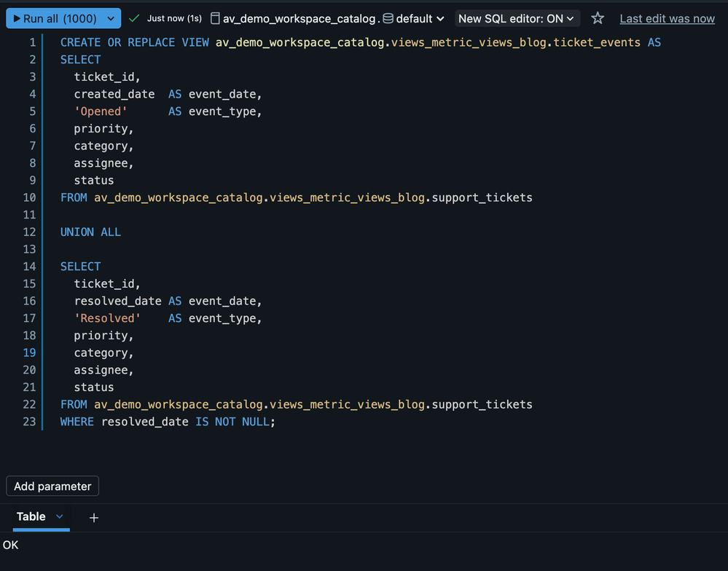The image size is (728, 571).
Task: Click the database schema icon beside default
Action: click(x=388, y=18)
